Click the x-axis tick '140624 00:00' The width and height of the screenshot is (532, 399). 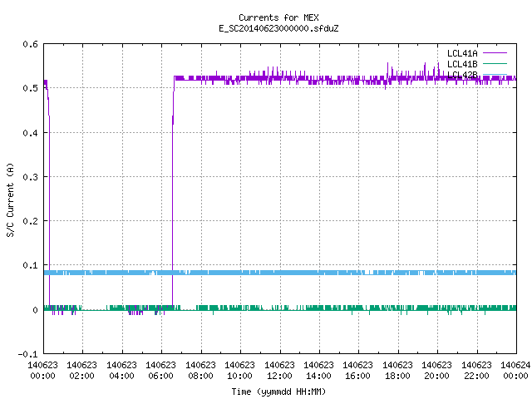[x=515, y=371]
